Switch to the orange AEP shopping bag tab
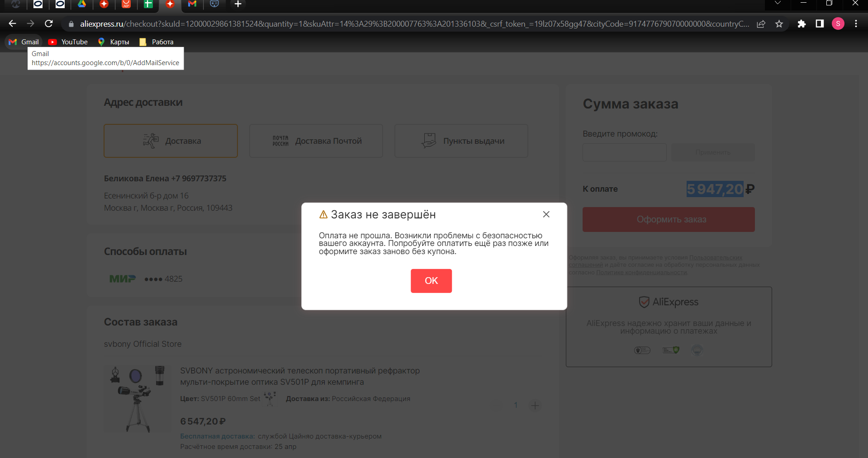The width and height of the screenshot is (868, 458). click(x=126, y=4)
